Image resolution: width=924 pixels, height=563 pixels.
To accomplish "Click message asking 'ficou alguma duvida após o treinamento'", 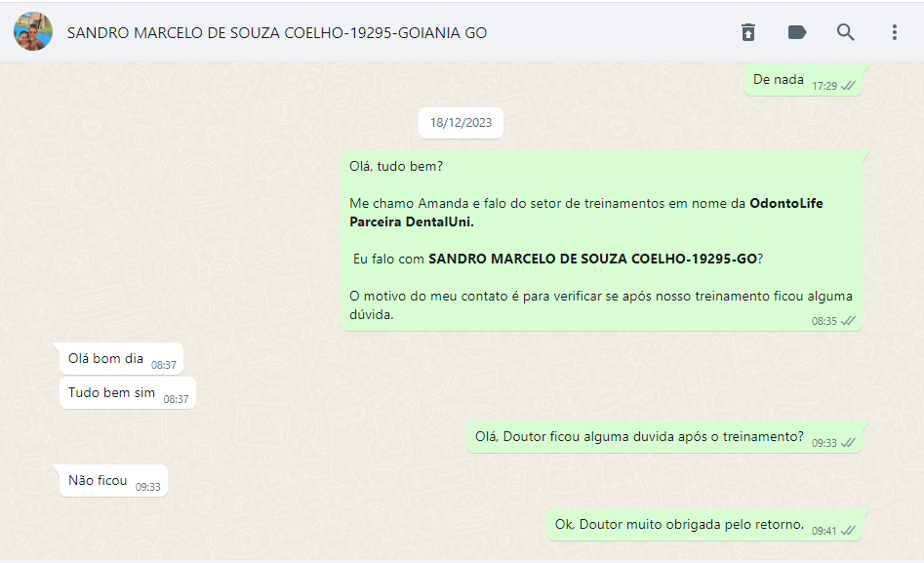I will coord(664,437).
